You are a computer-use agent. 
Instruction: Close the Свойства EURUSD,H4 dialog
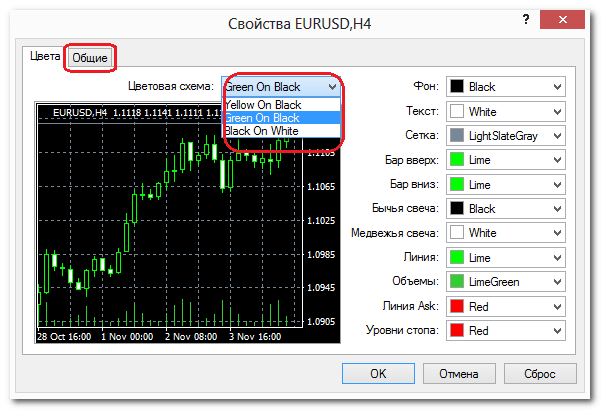562,20
